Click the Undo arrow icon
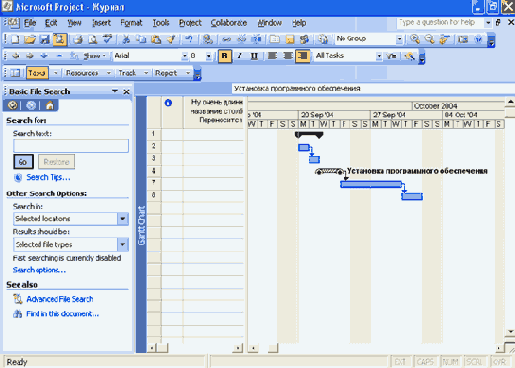This screenshot has height=368, width=515. click(189, 39)
